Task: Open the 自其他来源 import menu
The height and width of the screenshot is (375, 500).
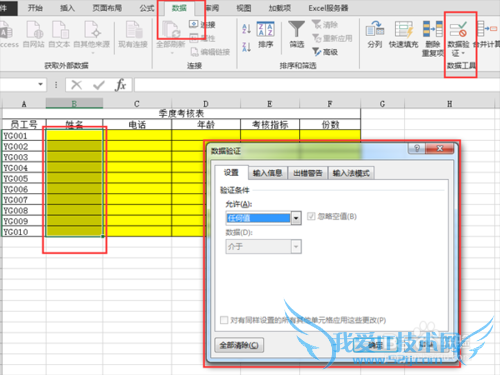Action: pos(92,36)
